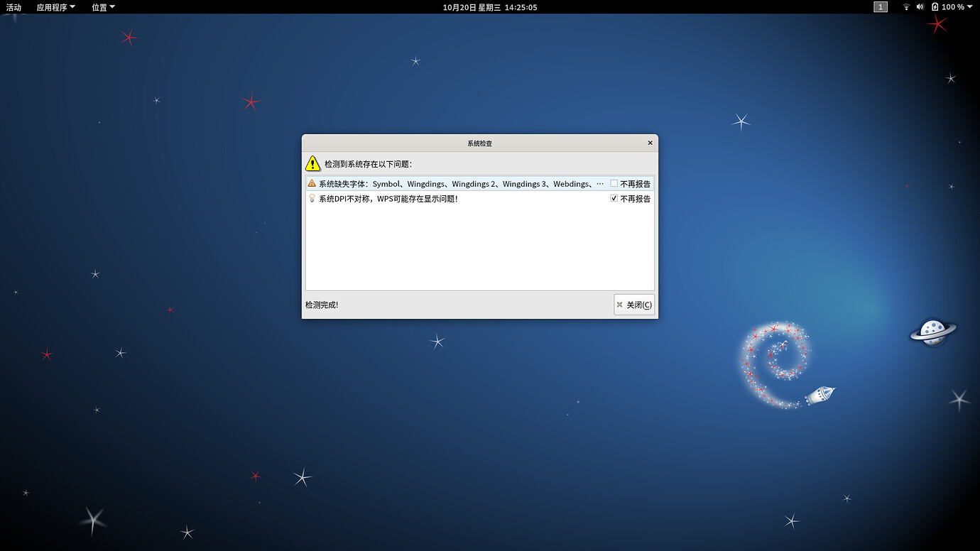Click the workspace indicator 1
Screen dimensions: 980x551
(x=881, y=7)
